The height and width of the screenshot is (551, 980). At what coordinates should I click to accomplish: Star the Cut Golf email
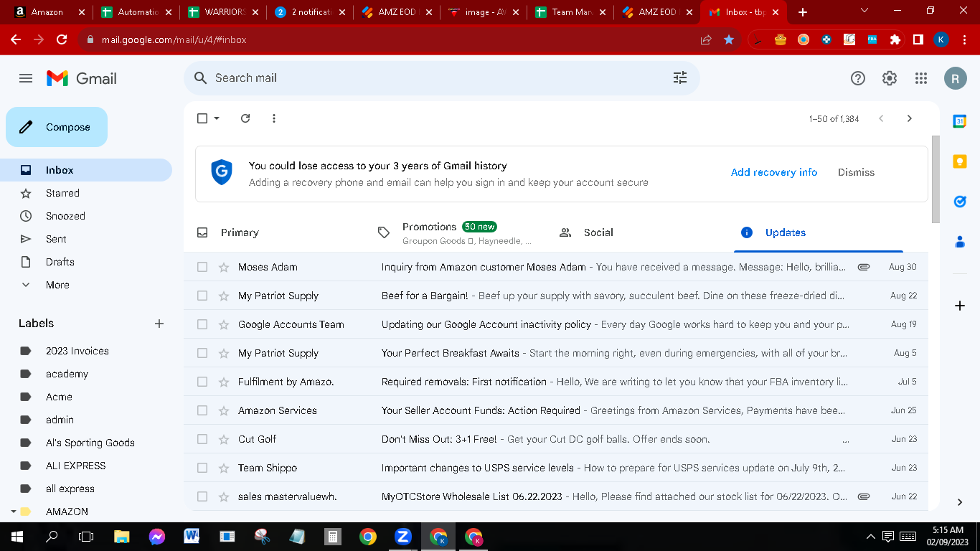tap(223, 439)
